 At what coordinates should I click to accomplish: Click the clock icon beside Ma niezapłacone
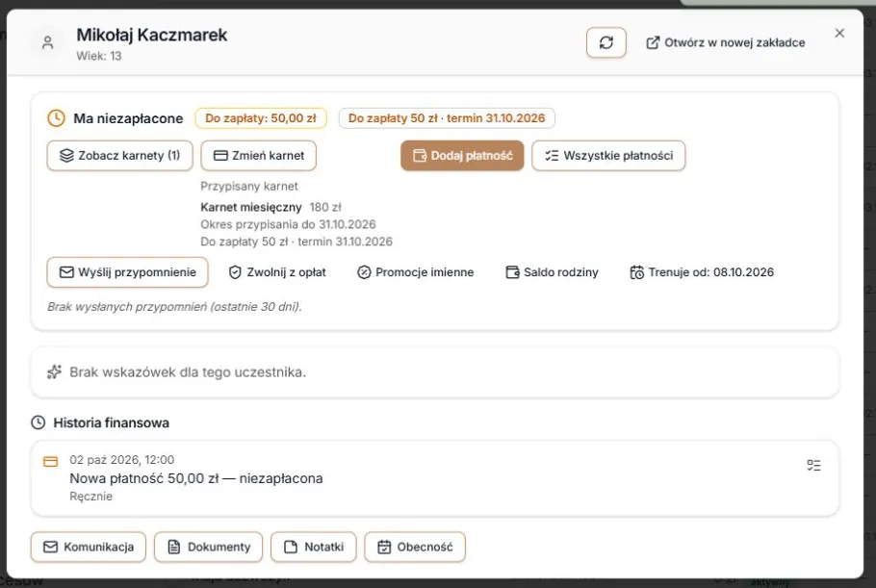[57, 118]
